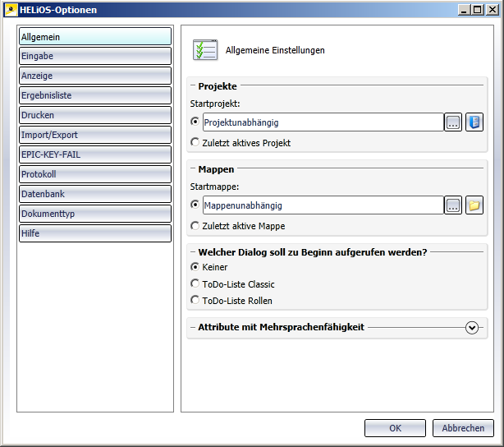Confirm the options with OK
The height and width of the screenshot is (447, 504).
tap(395, 428)
